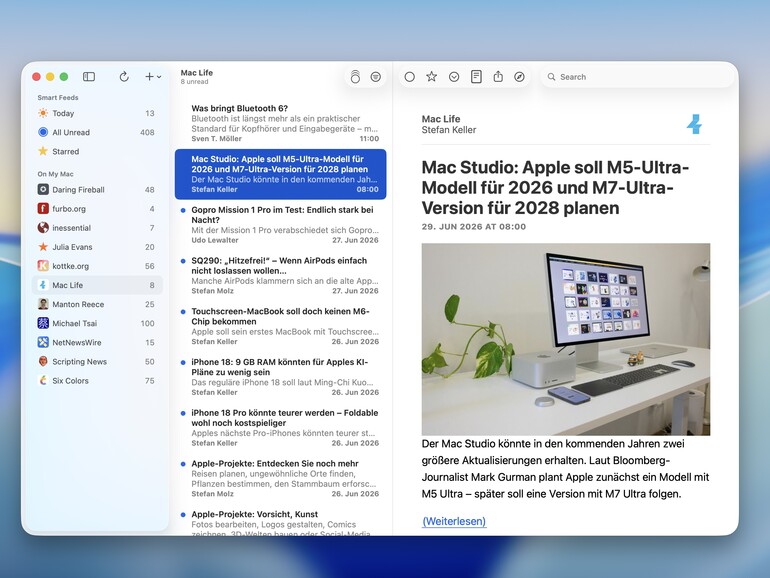Open the Michael Tsai feed
Image resolution: width=770 pixels, height=578 pixels.
coord(97,324)
